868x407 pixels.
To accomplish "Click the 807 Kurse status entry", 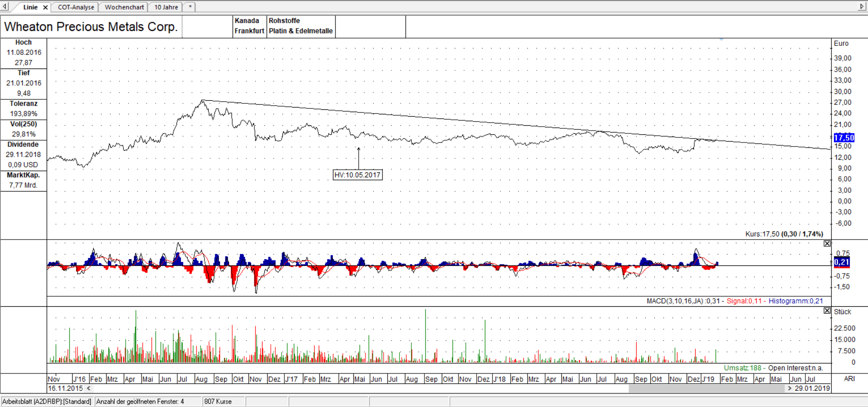I will (x=218, y=402).
